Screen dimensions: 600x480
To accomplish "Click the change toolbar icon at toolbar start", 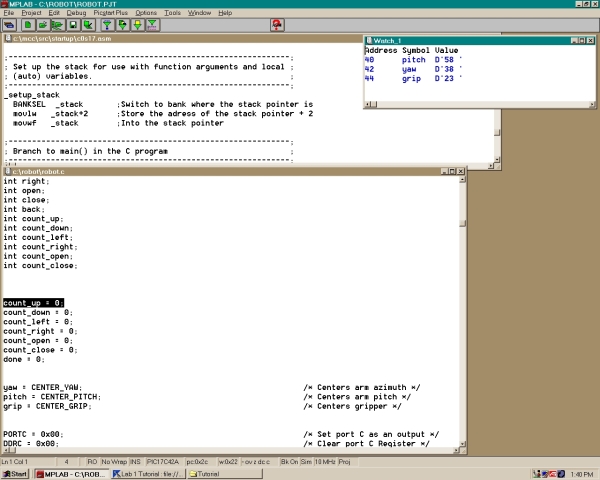I will click(9, 25).
